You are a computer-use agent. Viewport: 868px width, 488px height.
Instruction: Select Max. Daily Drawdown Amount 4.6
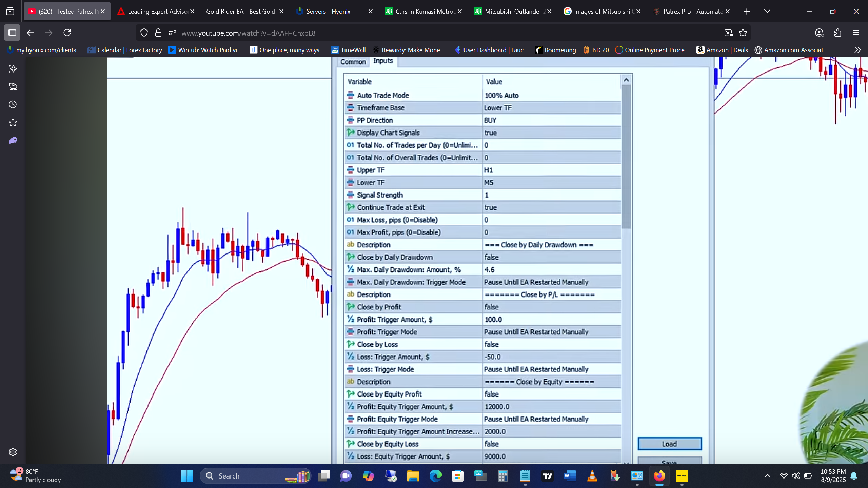coord(552,270)
